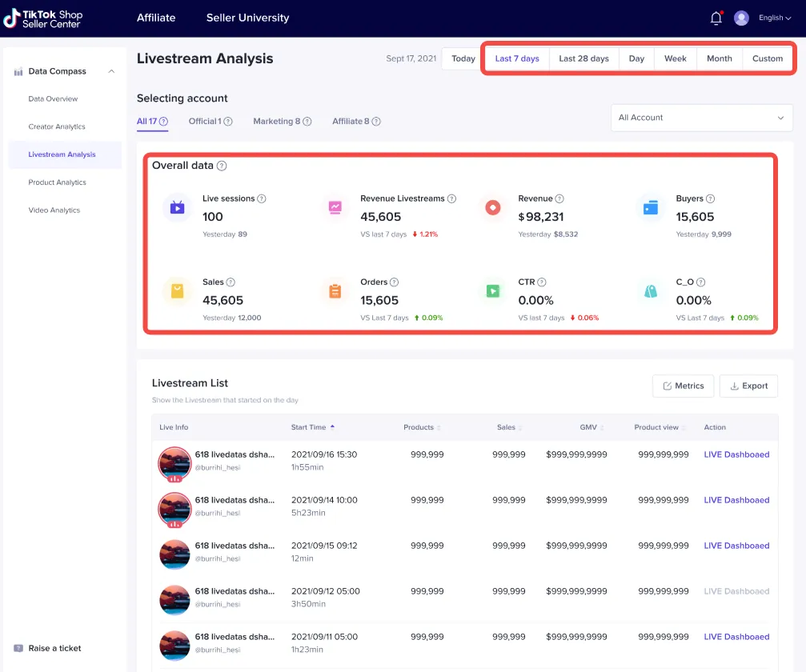The image size is (806, 672).
Task: Switch to the Marketing 8 tab
Action: 276,122
